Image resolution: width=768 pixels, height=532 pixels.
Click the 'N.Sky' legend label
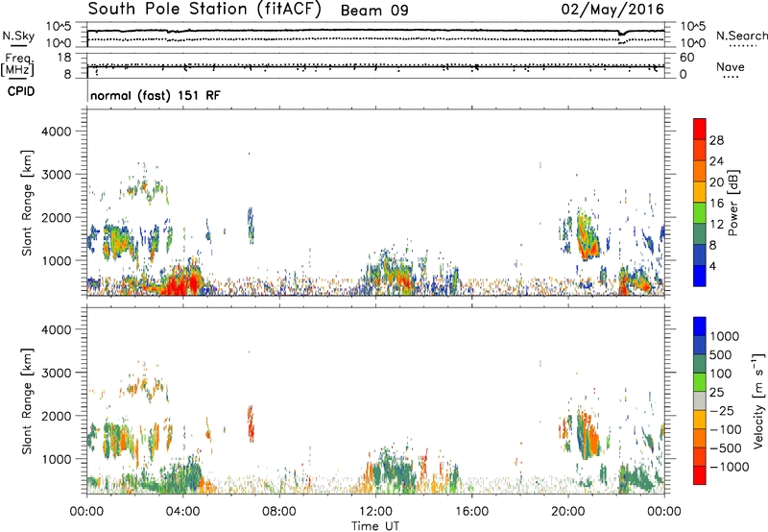click(18, 36)
